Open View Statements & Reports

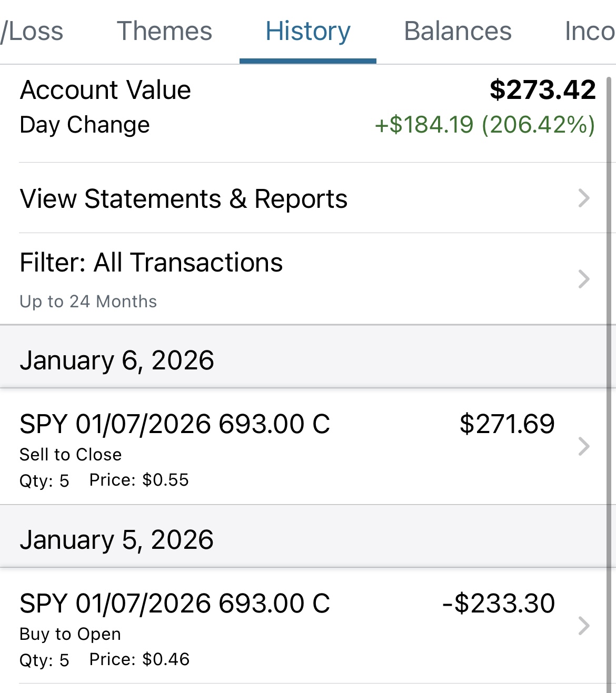(x=184, y=199)
